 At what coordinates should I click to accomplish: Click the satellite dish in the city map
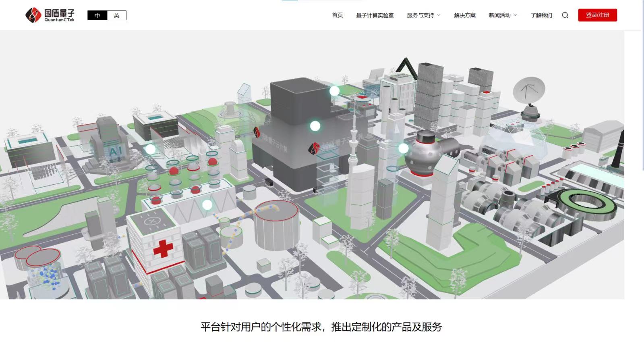(x=529, y=91)
